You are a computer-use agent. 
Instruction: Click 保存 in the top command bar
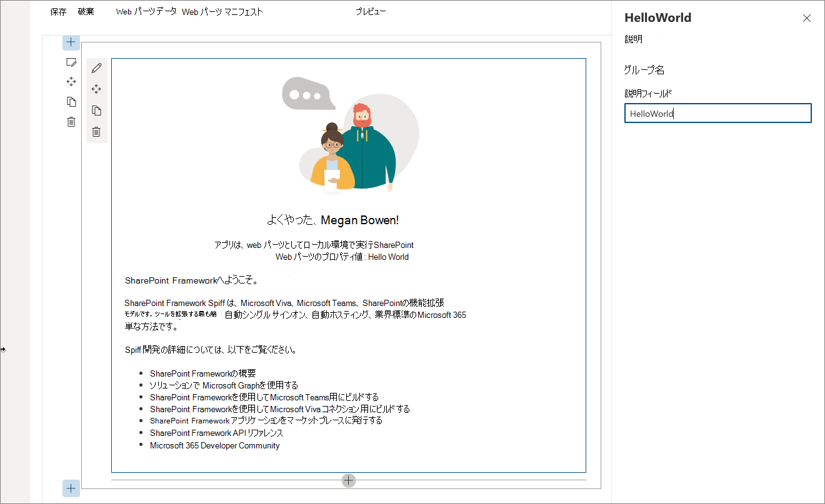pyautogui.click(x=59, y=11)
